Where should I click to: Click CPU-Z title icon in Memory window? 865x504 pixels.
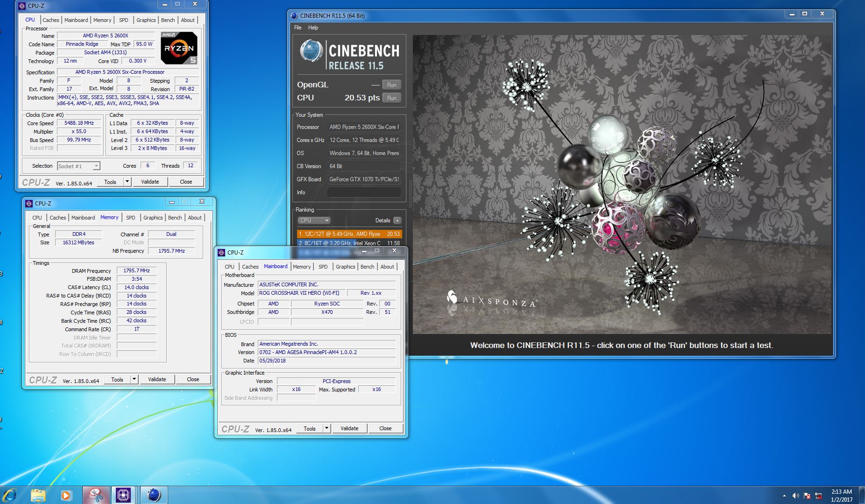click(29, 203)
